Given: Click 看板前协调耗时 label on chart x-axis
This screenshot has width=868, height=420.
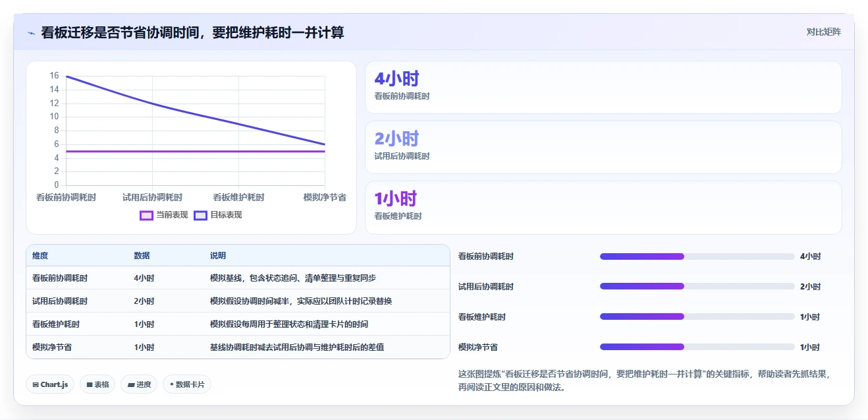Looking at the screenshot, I should [66, 198].
